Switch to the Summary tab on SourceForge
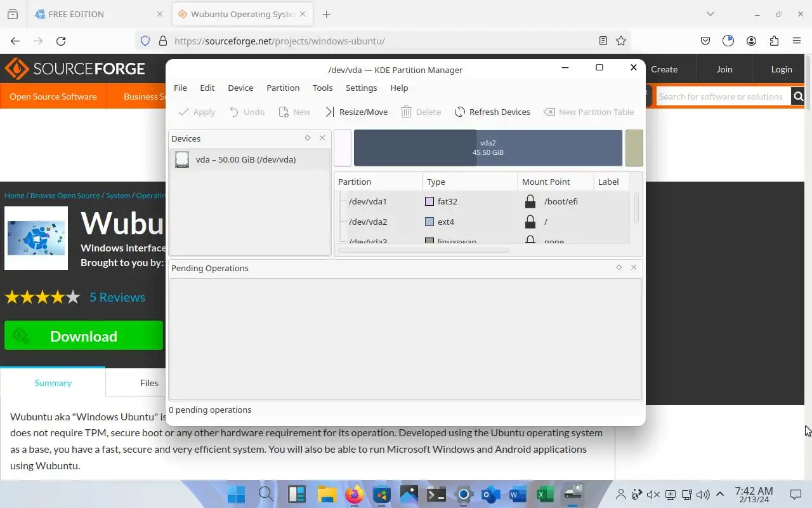The height and width of the screenshot is (508, 812). [x=53, y=383]
